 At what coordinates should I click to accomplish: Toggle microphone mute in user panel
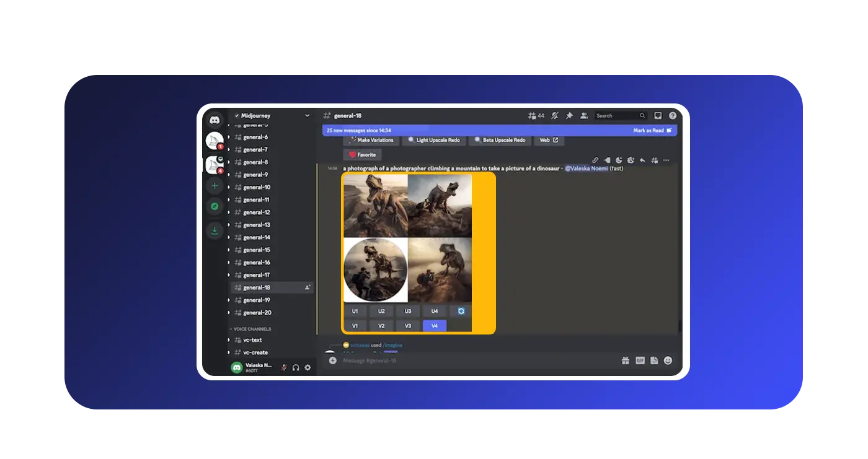point(284,367)
